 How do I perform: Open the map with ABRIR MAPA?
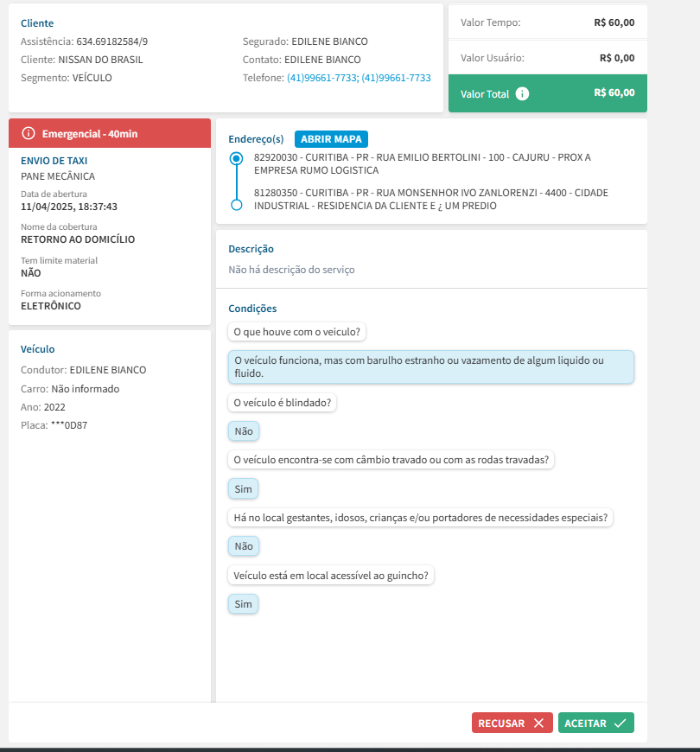(x=331, y=139)
